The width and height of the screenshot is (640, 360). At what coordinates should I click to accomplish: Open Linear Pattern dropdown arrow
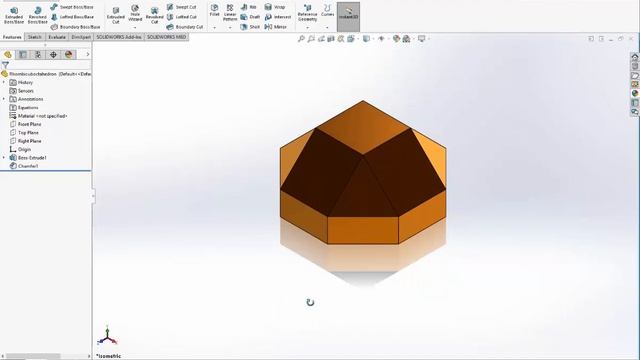coord(230,27)
